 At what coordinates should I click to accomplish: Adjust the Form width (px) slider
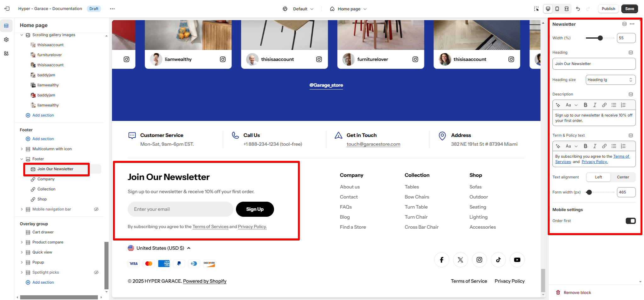600,192
